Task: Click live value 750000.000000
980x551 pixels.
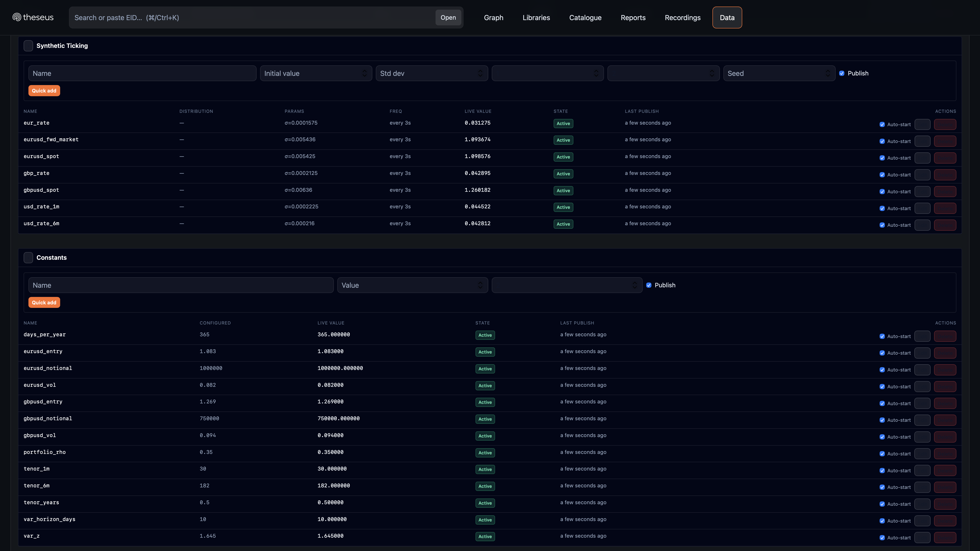Action: 339,418
